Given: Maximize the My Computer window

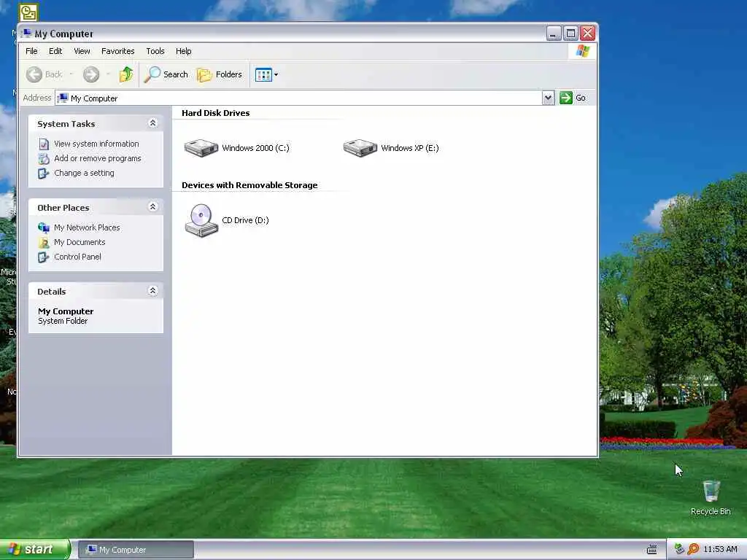Looking at the screenshot, I should (570, 34).
